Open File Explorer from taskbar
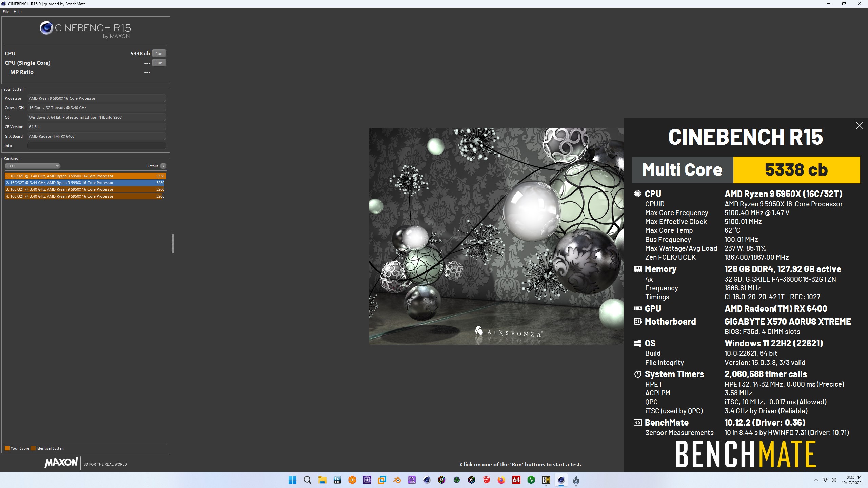This screenshot has height=488, width=868. click(322, 480)
